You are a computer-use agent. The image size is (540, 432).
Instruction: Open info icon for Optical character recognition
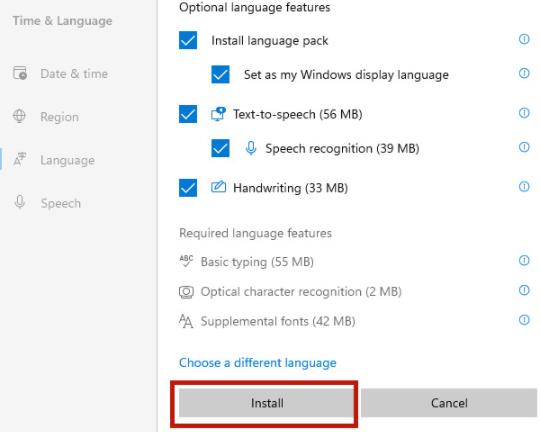pyautogui.click(x=524, y=290)
